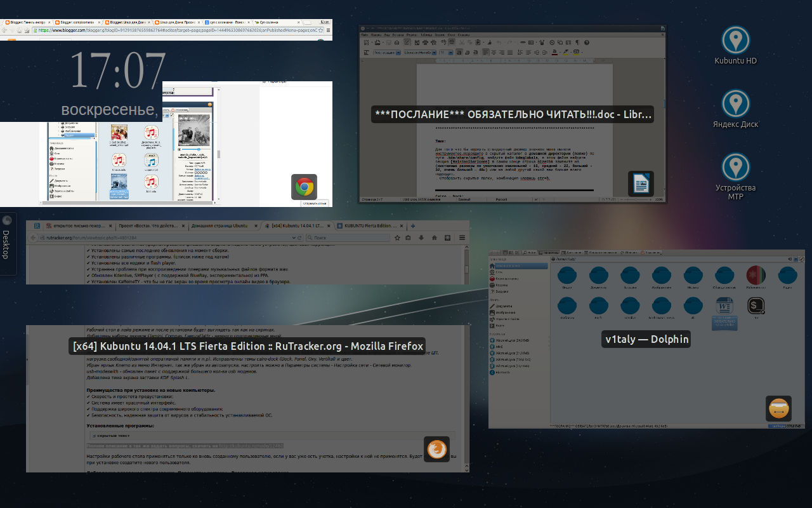Toggle Underline in the LibreOffice window
The width and height of the screenshot is (812, 508).
[476, 52]
